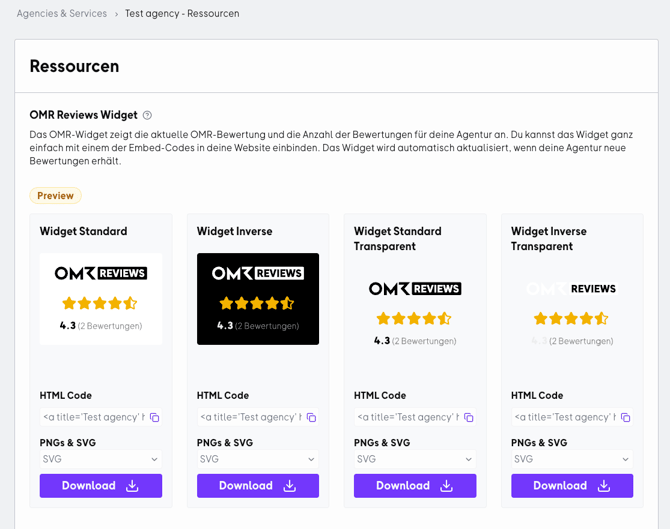The width and height of the screenshot is (670, 529).
Task: Expand format dropdown for Widget Inverse Transparent
Action: 571,459
